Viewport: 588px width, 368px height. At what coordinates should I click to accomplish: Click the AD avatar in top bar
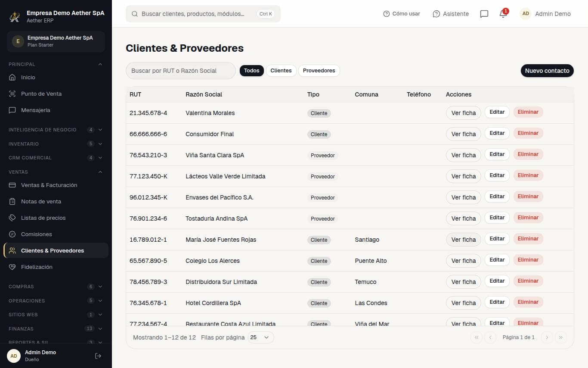tap(526, 14)
